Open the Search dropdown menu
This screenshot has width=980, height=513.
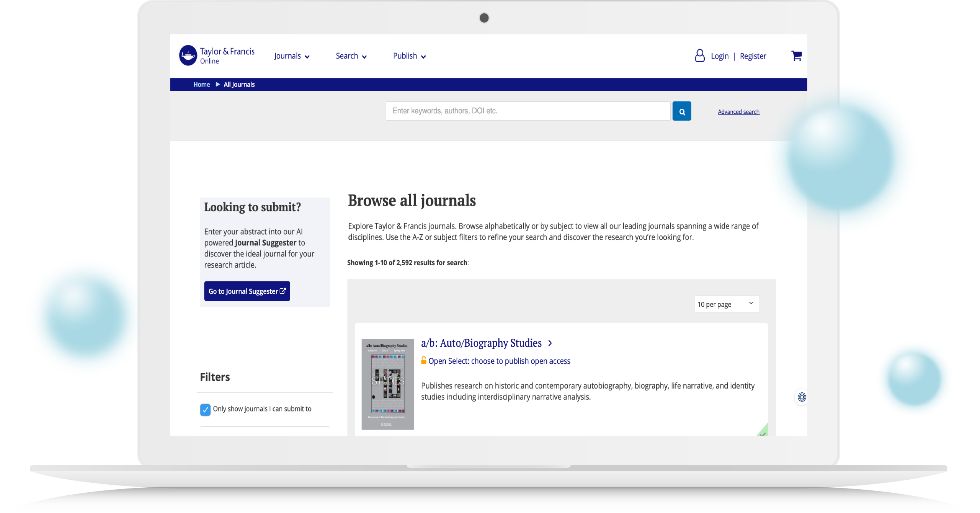tap(351, 56)
